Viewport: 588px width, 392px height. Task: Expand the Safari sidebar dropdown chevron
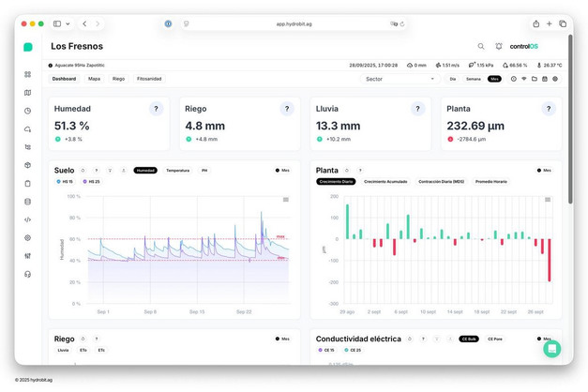click(x=68, y=23)
